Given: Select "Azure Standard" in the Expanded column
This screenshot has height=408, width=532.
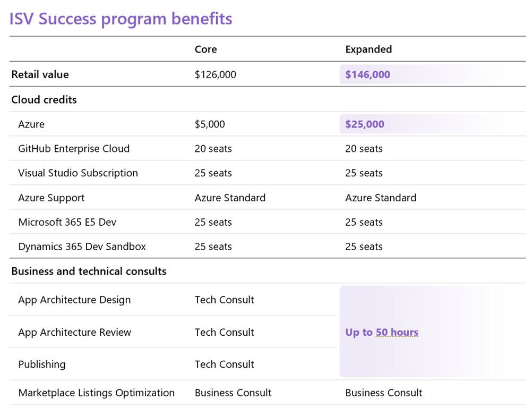Looking at the screenshot, I should [381, 198].
